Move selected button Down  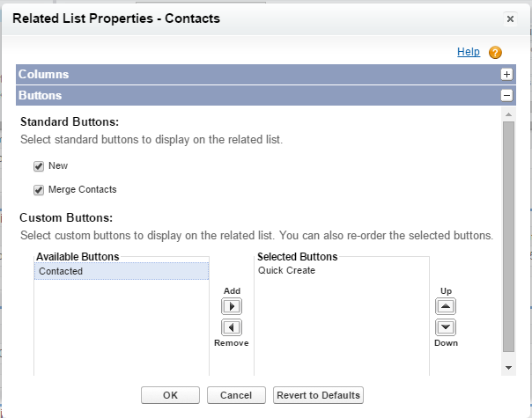coord(446,327)
